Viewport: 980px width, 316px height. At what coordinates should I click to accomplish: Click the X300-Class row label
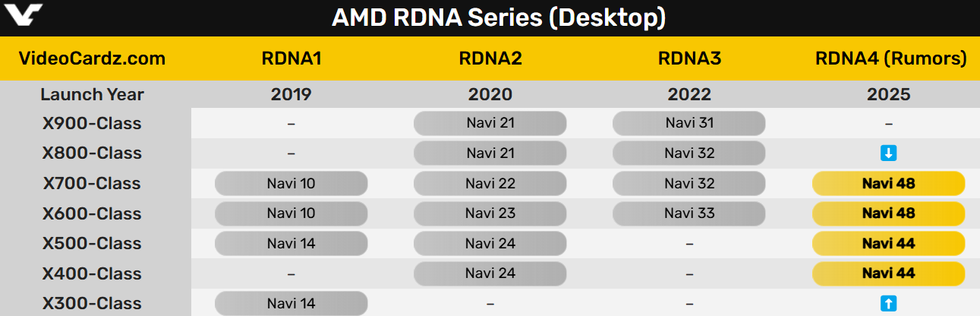click(92, 304)
